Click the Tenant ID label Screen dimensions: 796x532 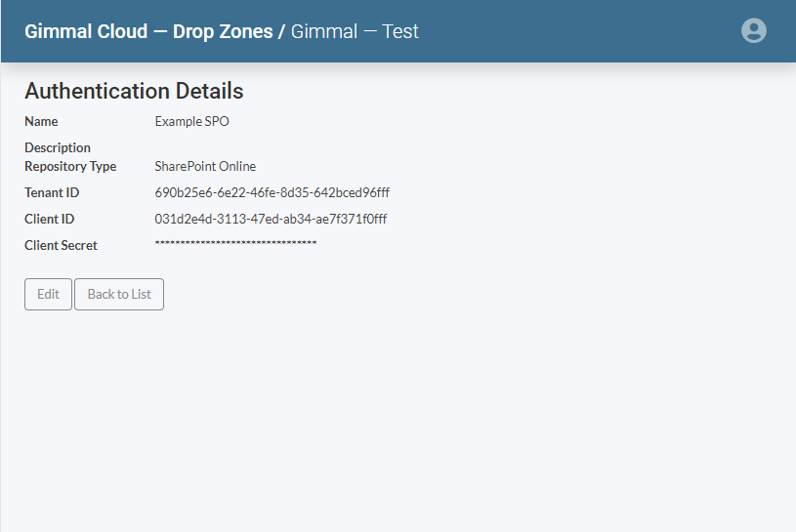tap(52, 193)
